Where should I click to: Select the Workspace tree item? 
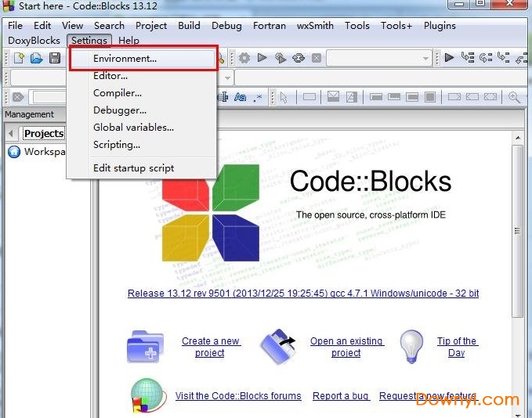pos(37,152)
